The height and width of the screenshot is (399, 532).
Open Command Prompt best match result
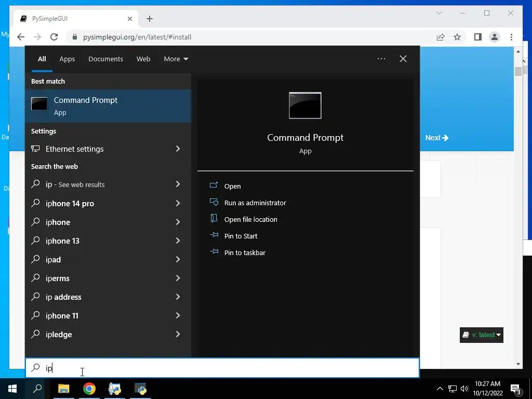tap(108, 106)
